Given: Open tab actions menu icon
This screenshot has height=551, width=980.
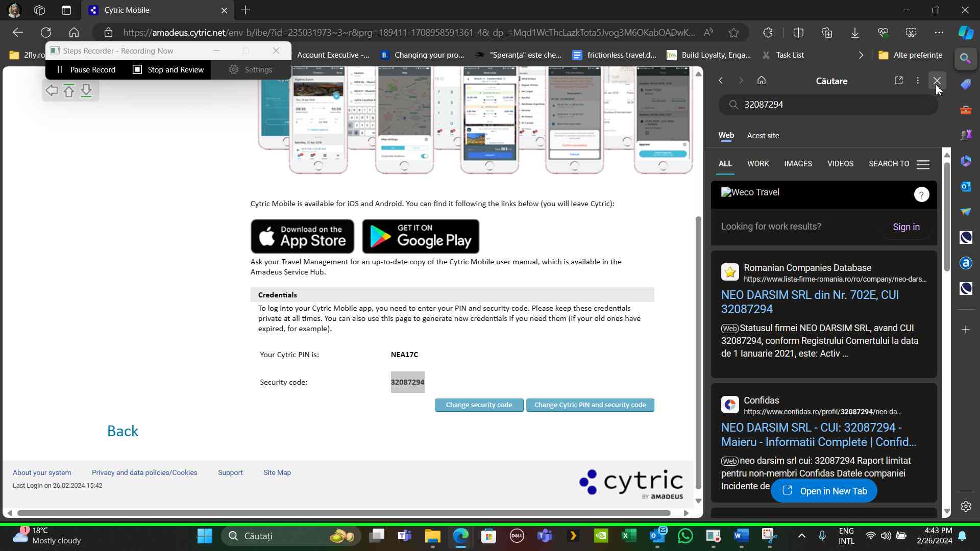Looking at the screenshot, I should coord(66,10).
